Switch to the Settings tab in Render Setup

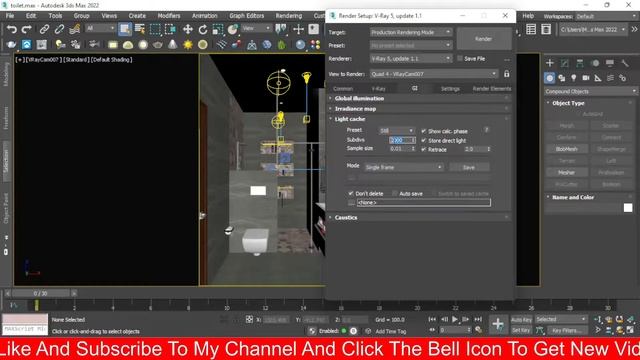click(x=450, y=89)
